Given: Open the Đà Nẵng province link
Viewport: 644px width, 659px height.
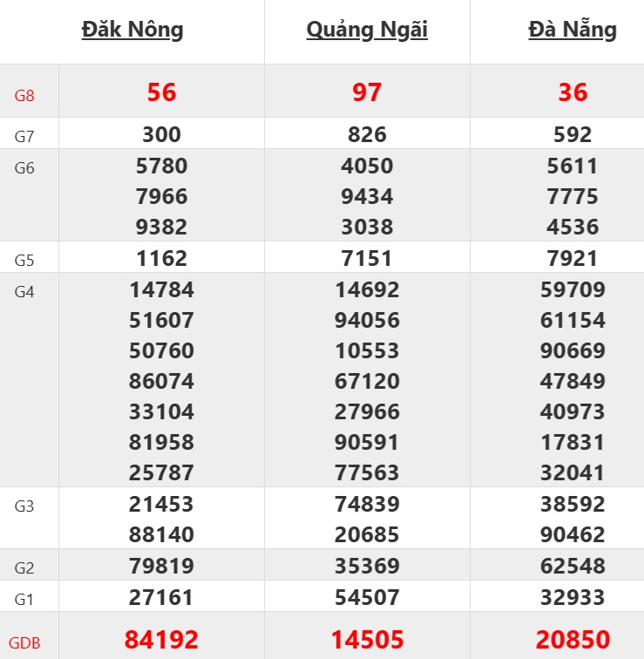Looking at the screenshot, I should pyautogui.click(x=573, y=30).
